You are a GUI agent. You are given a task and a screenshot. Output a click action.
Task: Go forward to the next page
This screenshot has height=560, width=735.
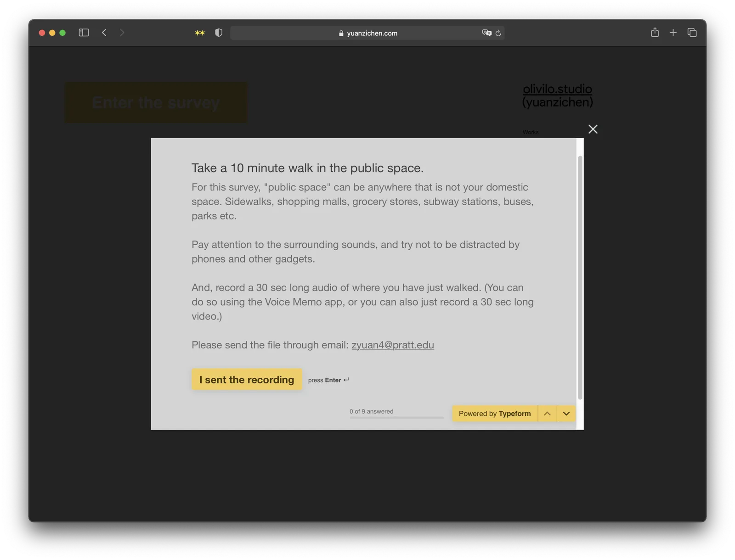click(x=122, y=33)
